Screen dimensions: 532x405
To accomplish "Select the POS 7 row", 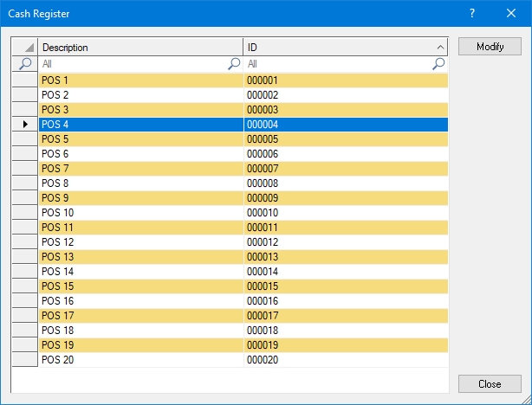I will (139, 169).
